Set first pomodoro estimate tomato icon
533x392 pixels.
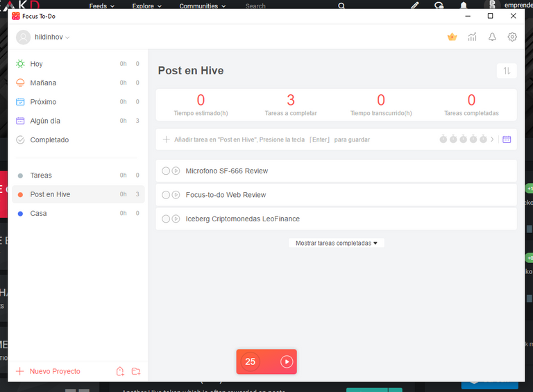(x=443, y=139)
